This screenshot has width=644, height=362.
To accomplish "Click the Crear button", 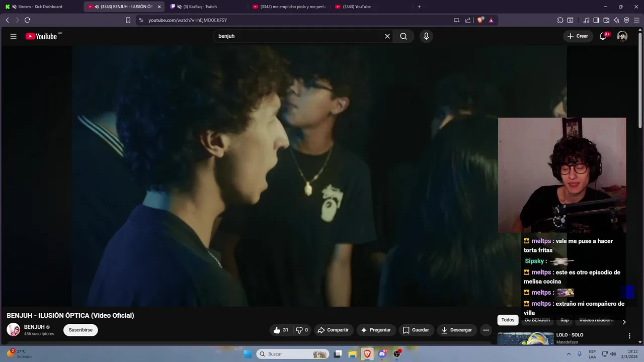I will pos(578,36).
